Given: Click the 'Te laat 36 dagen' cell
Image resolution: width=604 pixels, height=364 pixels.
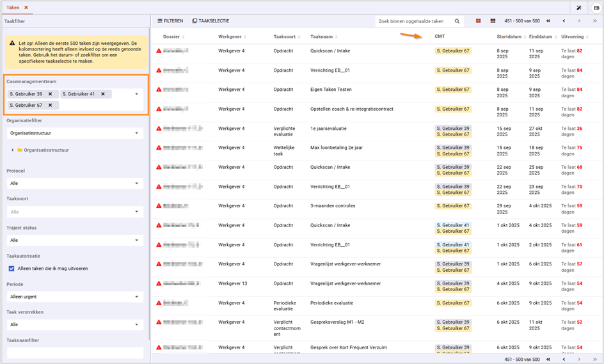Looking at the screenshot, I should 571,131.
